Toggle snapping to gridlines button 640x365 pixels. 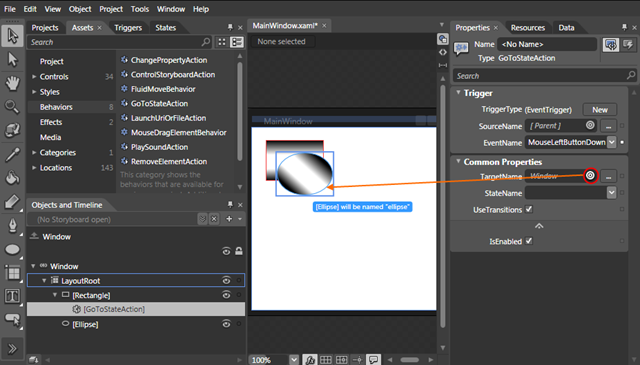pos(341,360)
